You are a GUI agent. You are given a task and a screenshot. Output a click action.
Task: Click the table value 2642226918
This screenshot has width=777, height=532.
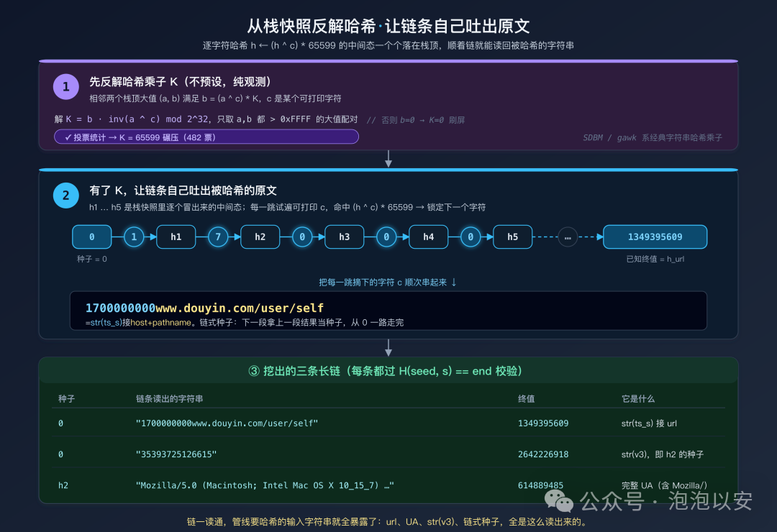pos(543,454)
